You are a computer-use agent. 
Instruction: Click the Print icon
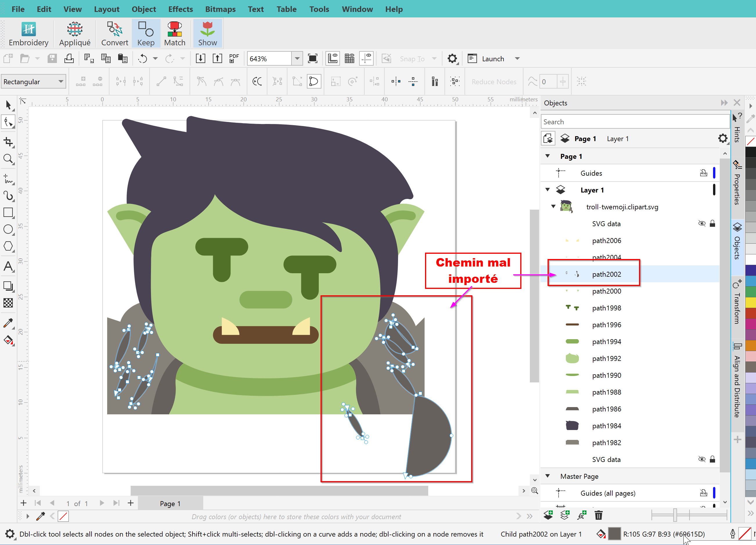[69, 59]
